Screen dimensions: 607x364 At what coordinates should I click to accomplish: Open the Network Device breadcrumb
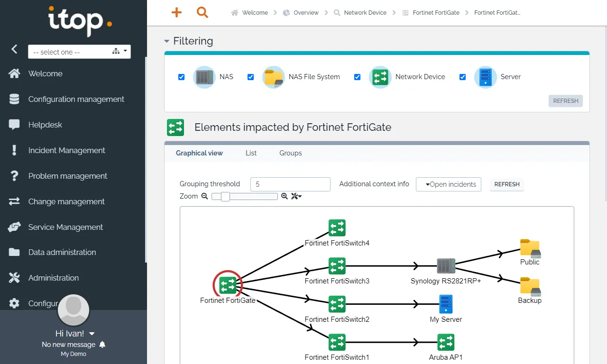tap(360, 13)
